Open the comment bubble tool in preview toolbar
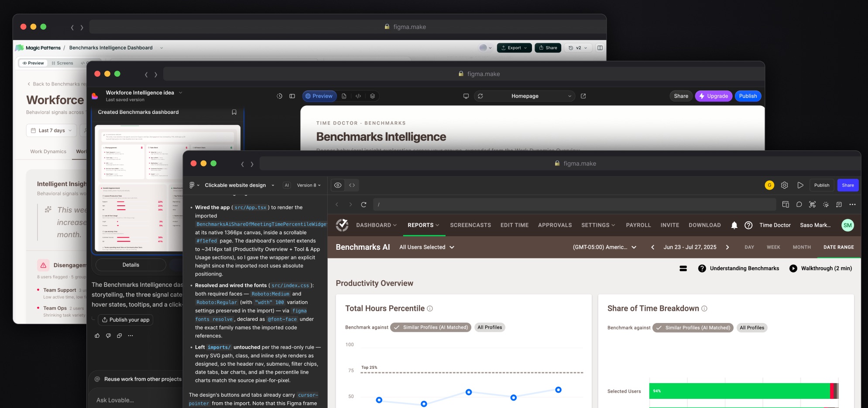 pyautogui.click(x=799, y=204)
